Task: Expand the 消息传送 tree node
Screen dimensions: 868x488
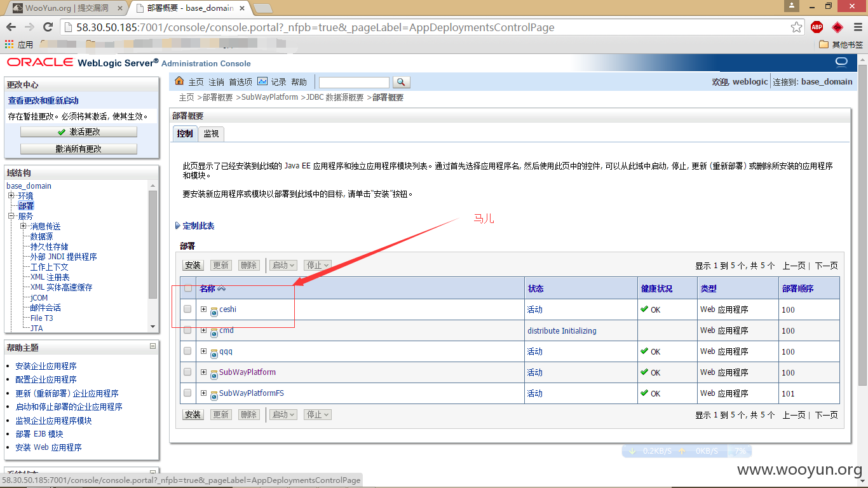Action: 23,226
